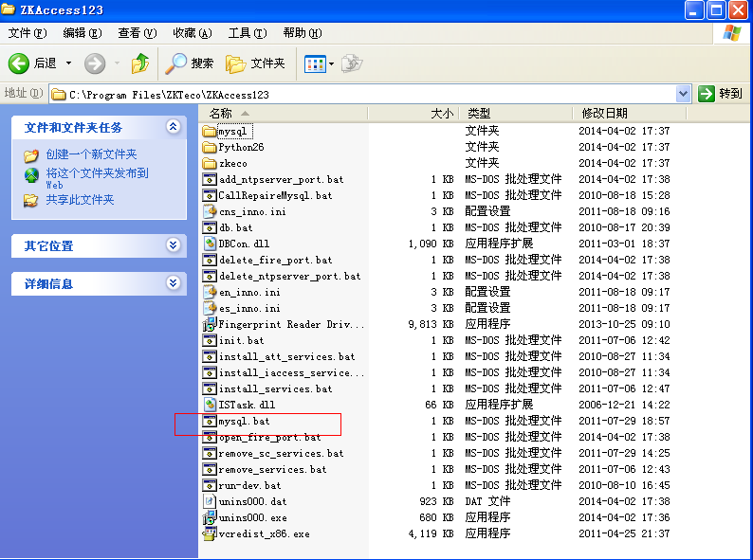Select run-dev.bat file name
Image resolution: width=753 pixels, height=560 pixels.
pos(249,486)
